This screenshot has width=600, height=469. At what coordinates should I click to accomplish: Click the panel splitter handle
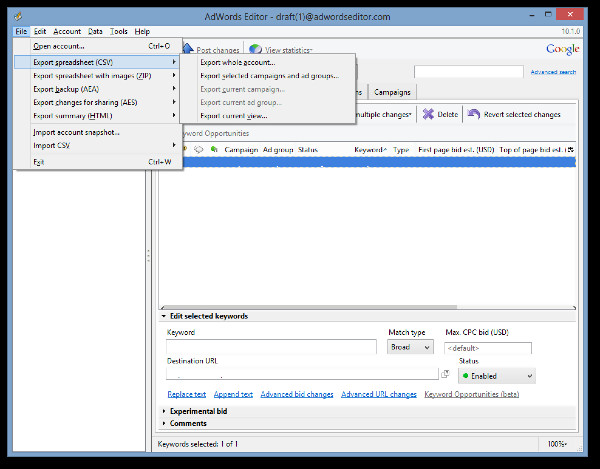coord(148,256)
